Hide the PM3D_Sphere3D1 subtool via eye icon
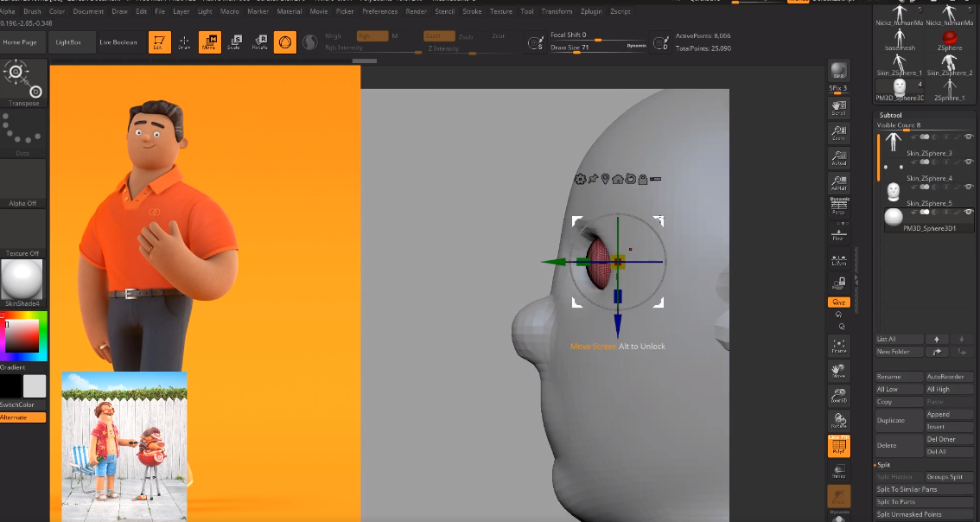This screenshot has width=980, height=522. pyautogui.click(x=968, y=212)
